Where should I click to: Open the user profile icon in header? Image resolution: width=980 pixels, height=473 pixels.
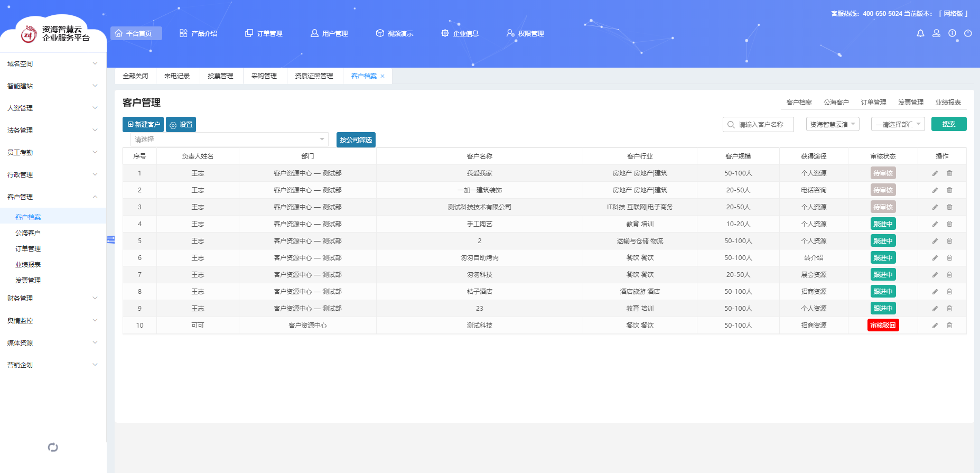936,33
